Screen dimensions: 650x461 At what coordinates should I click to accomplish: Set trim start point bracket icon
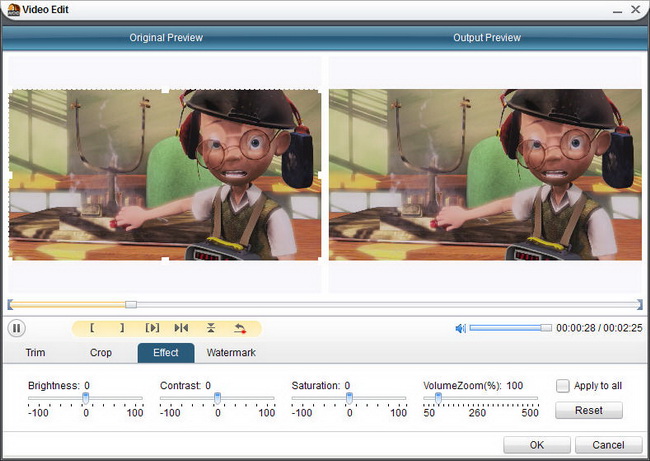tap(92, 328)
